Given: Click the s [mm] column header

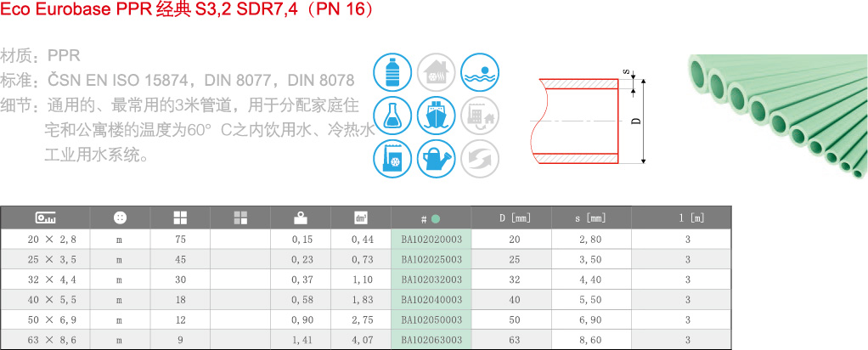Looking at the screenshot, I should click(x=590, y=218).
